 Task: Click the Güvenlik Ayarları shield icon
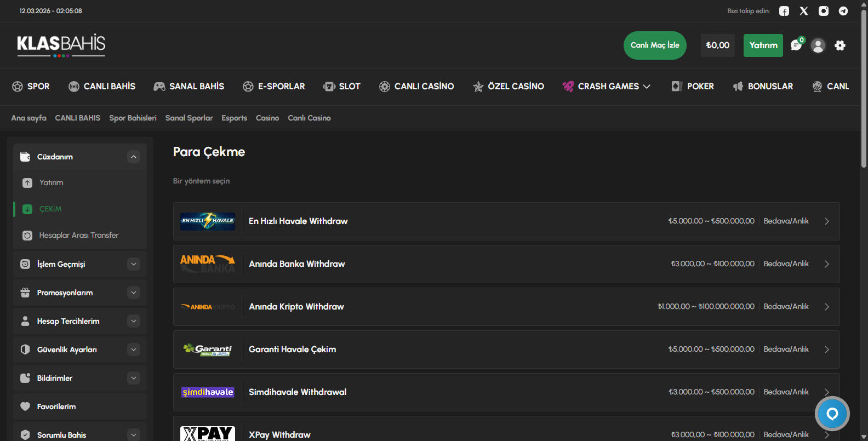pyautogui.click(x=25, y=350)
